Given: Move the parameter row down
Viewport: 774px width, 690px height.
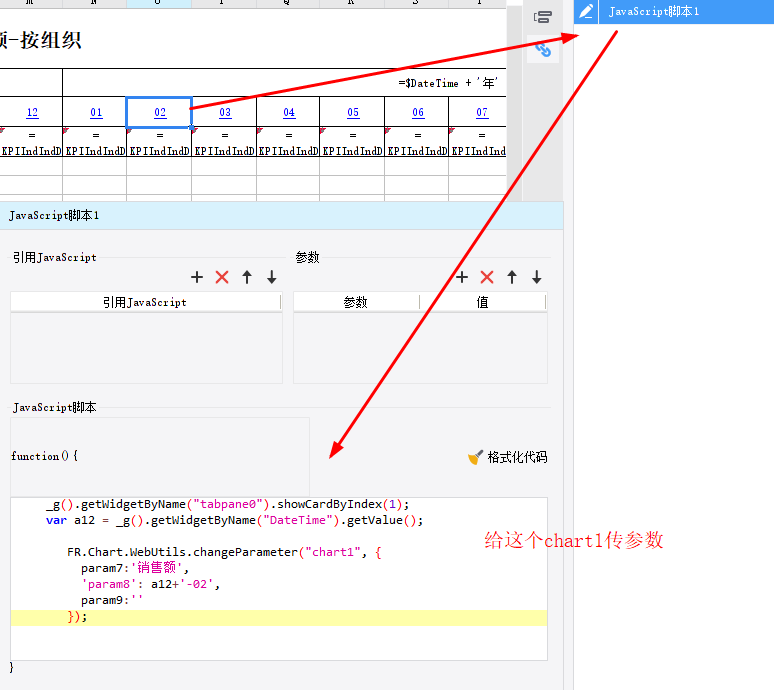Looking at the screenshot, I should tap(537, 277).
